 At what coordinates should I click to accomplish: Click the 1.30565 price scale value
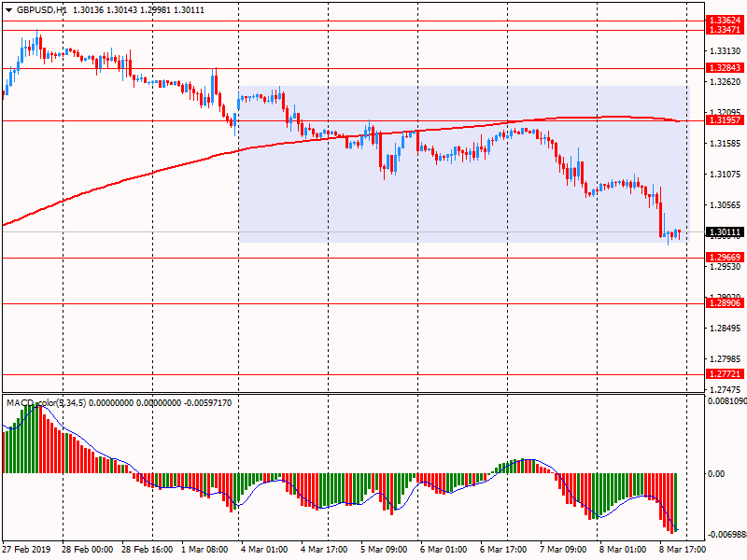726,205
